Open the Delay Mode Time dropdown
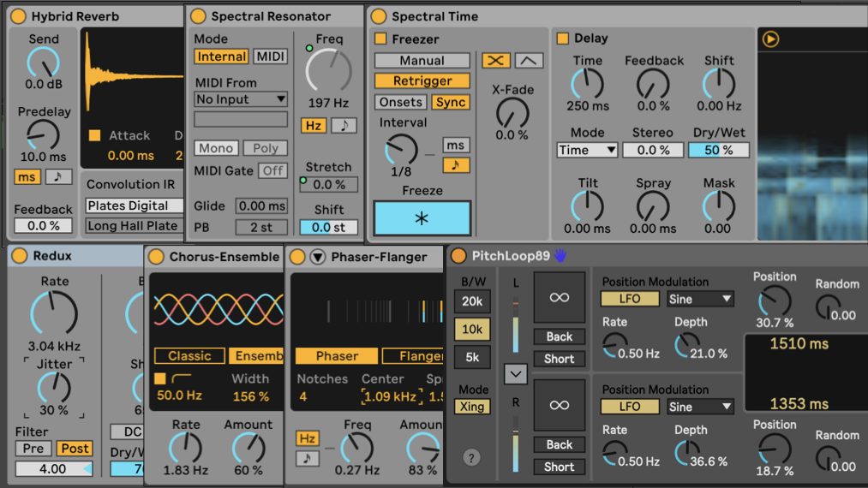This screenshot has height=488, width=868. click(587, 150)
